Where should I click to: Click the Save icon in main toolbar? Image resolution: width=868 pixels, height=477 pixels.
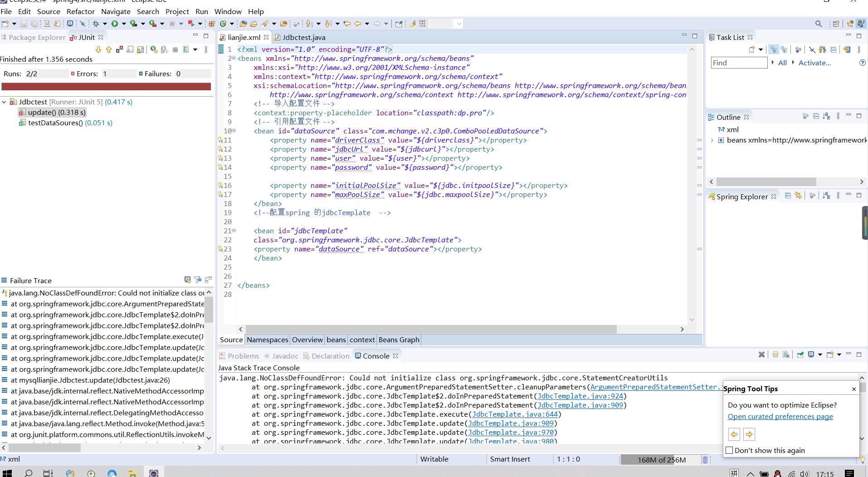pyautogui.click(x=24, y=24)
